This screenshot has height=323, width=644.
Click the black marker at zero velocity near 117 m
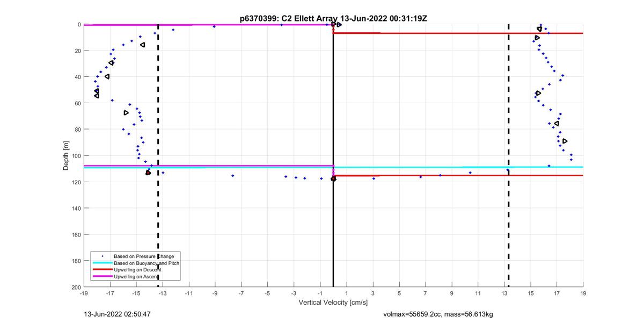(333, 178)
